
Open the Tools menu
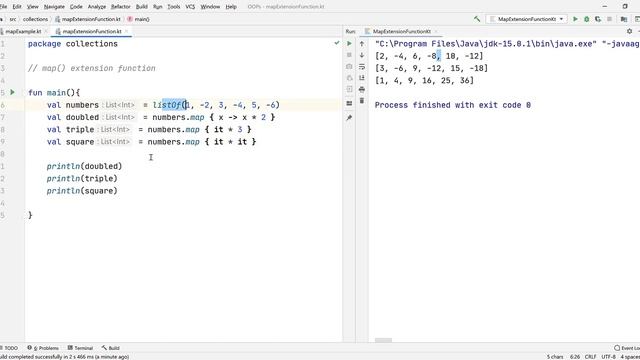[x=173, y=7]
